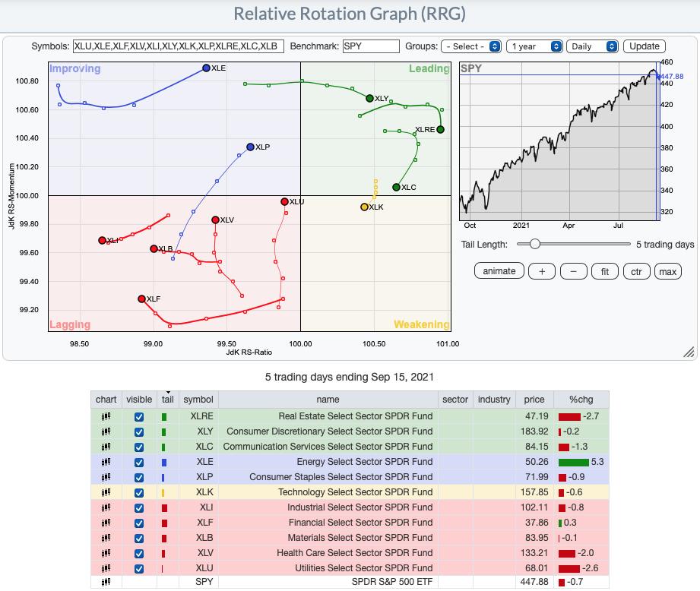The width and height of the screenshot is (700, 591).
Task: Sort table by sector column
Action: click(455, 400)
